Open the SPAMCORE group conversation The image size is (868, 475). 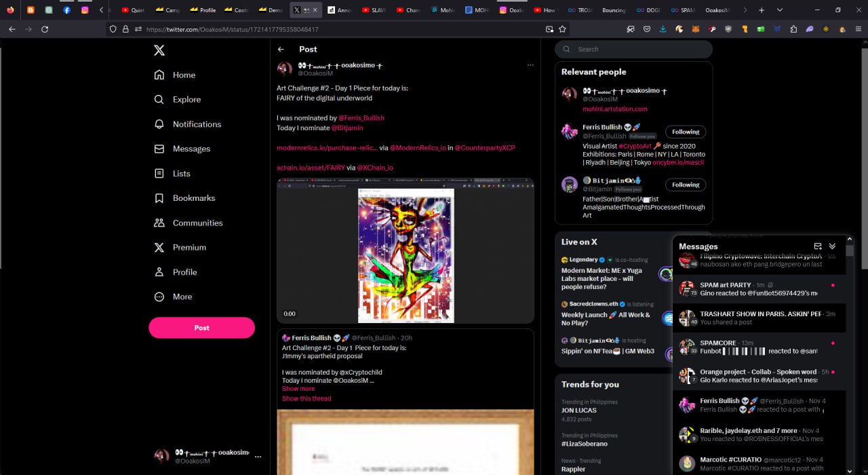coord(759,347)
